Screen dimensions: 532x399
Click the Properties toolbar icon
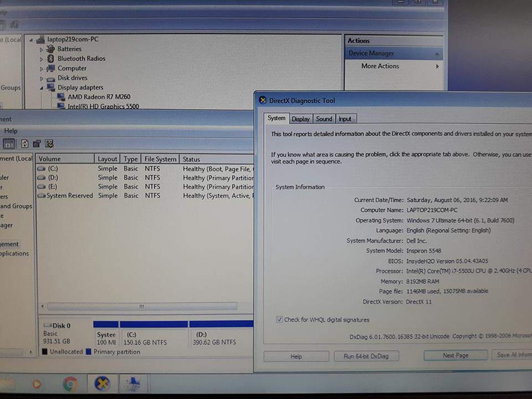[x=37, y=144]
